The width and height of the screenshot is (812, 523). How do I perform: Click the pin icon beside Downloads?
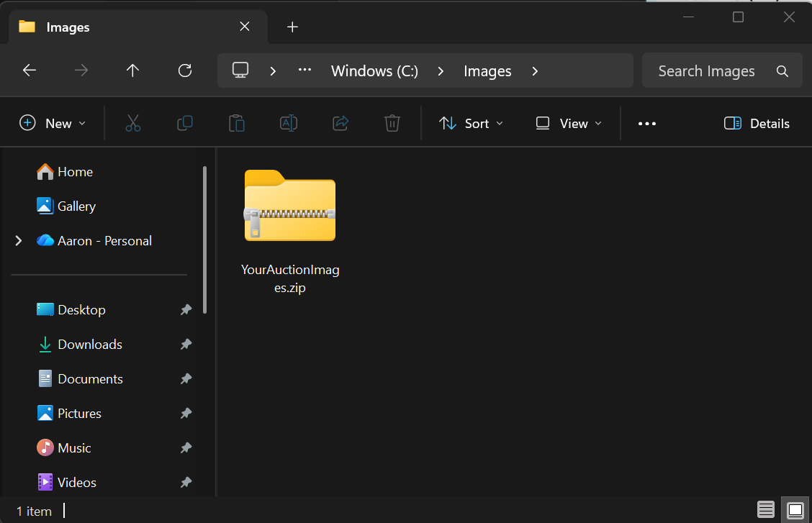click(x=186, y=344)
